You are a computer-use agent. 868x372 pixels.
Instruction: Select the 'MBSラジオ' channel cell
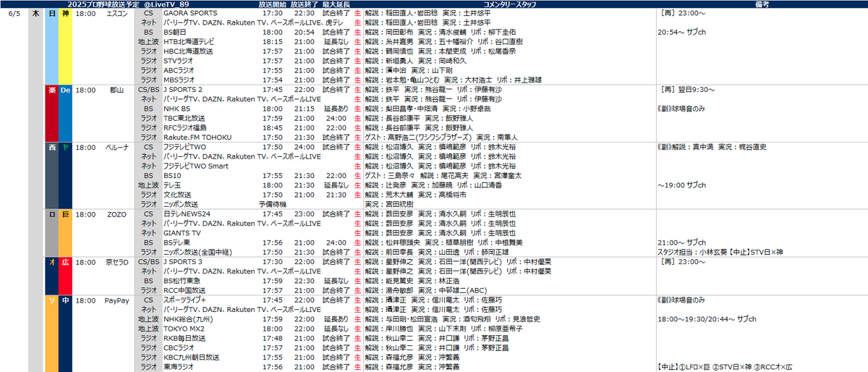click(x=179, y=80)
